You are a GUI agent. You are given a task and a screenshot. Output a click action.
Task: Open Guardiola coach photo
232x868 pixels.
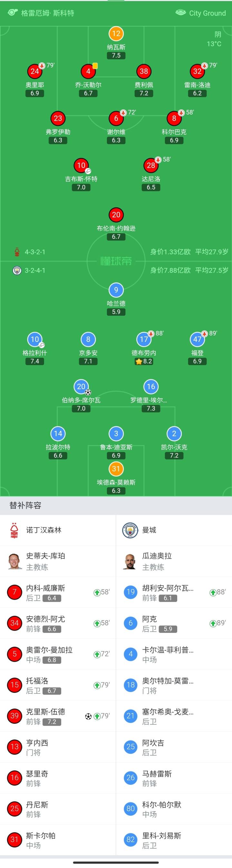pos(130,561)
